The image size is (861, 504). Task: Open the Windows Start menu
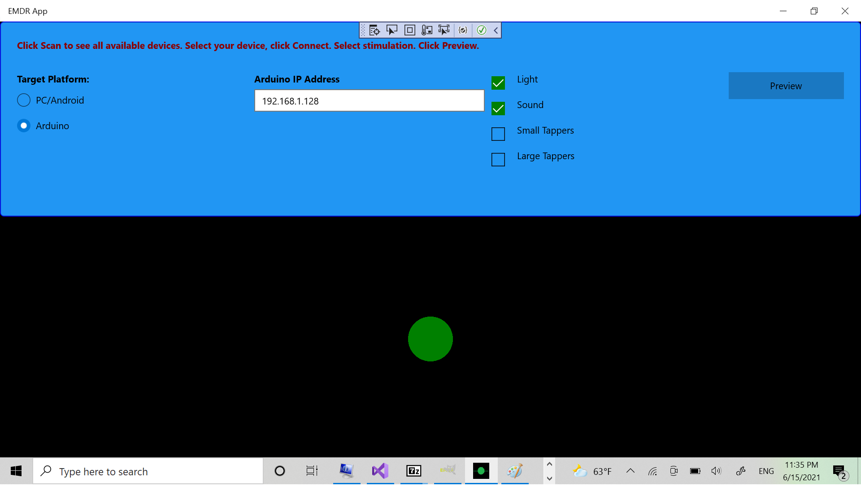coord(16,471)
